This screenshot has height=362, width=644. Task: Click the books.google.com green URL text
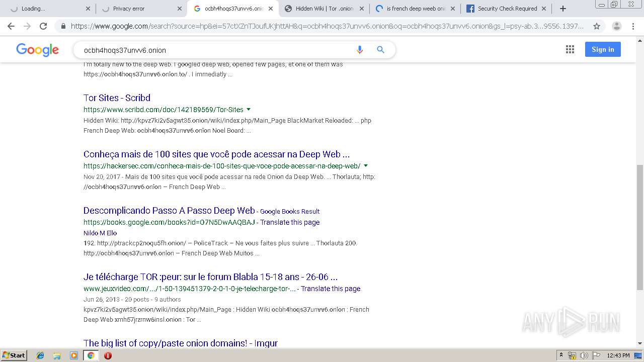[169, 222]
